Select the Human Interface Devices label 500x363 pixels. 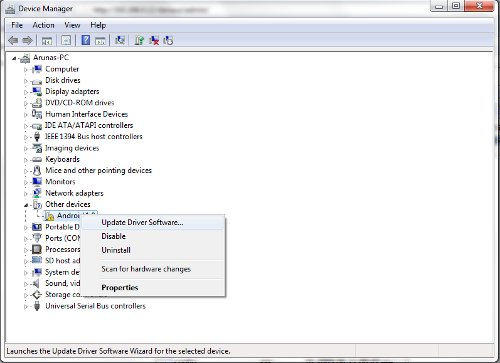point(87,114)
